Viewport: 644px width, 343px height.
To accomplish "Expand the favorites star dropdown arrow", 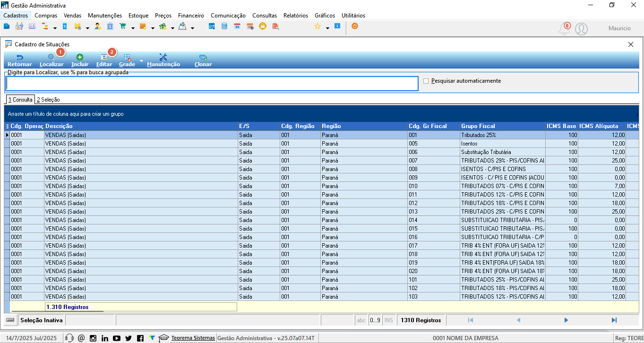I will tap(327, 28).
